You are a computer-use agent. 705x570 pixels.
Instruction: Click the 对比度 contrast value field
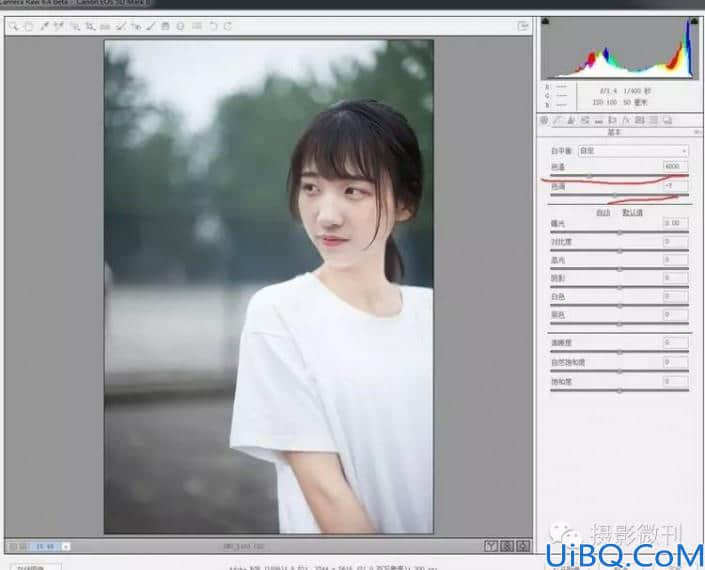[675, 242]
